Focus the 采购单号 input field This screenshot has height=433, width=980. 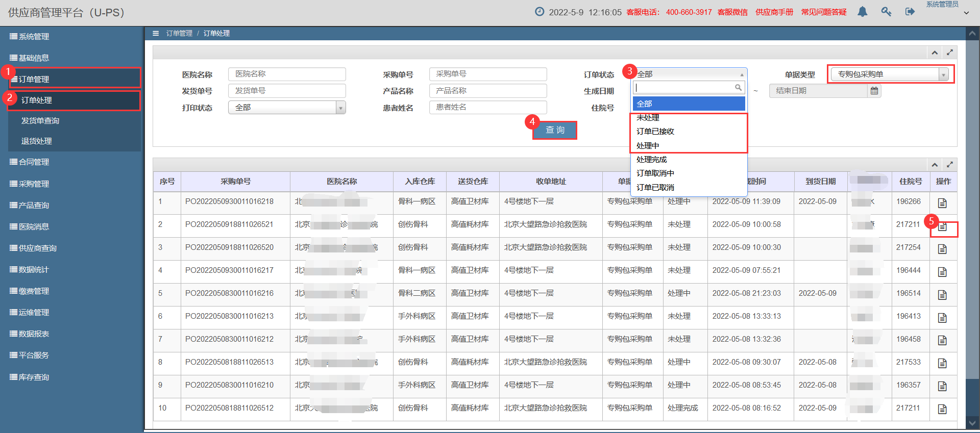pos(488,74)
